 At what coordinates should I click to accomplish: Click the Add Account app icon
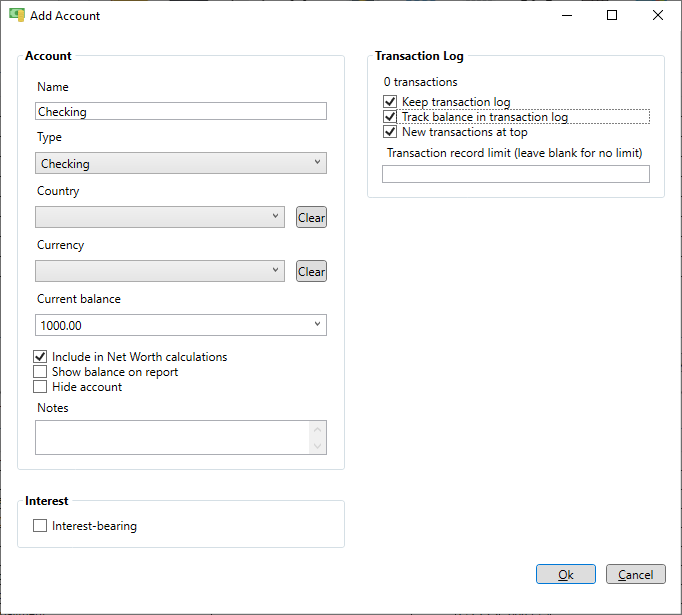(17, 15)
